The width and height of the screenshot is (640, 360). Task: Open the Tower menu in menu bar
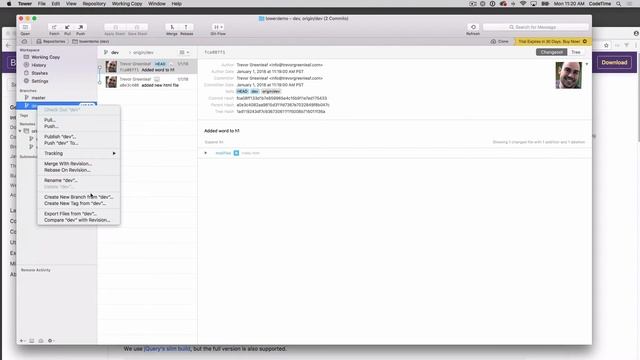(24, 4)
